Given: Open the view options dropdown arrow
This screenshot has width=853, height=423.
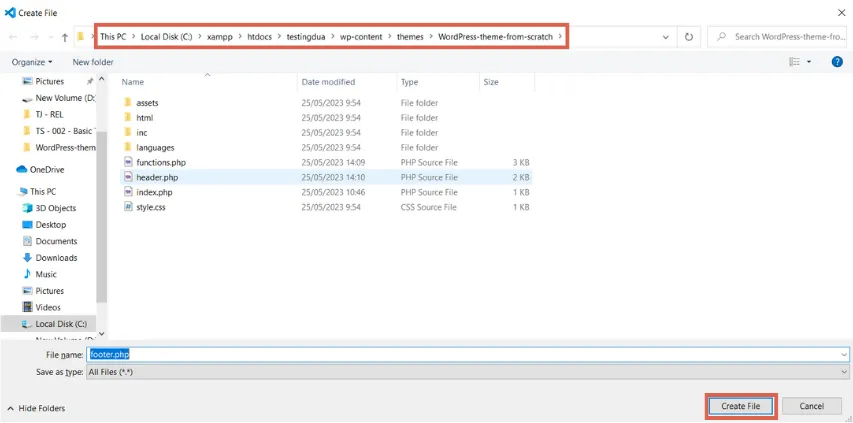Looking at the screenshot, I should [x=809, y=62].
